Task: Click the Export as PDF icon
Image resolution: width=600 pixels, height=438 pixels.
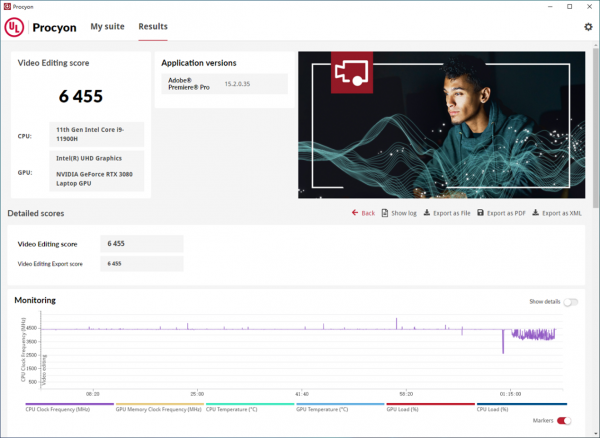Action: tap(480, 213)
